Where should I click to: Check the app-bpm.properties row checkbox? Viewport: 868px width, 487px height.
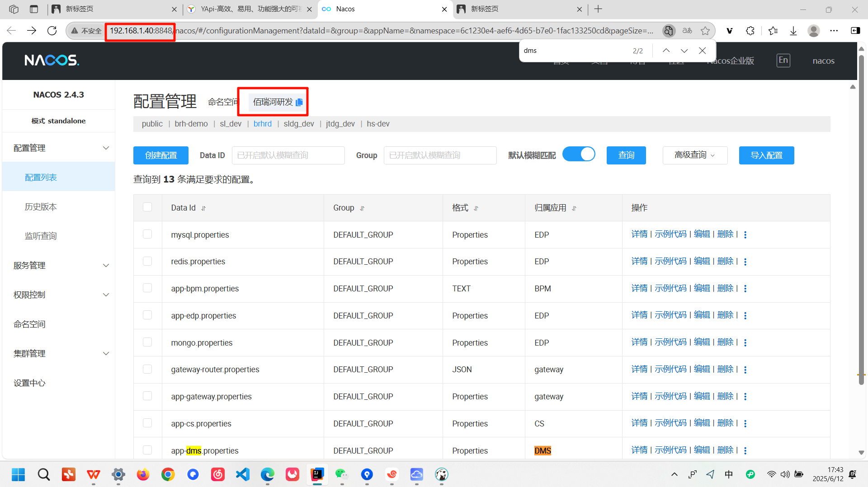[x=147, y=288]
